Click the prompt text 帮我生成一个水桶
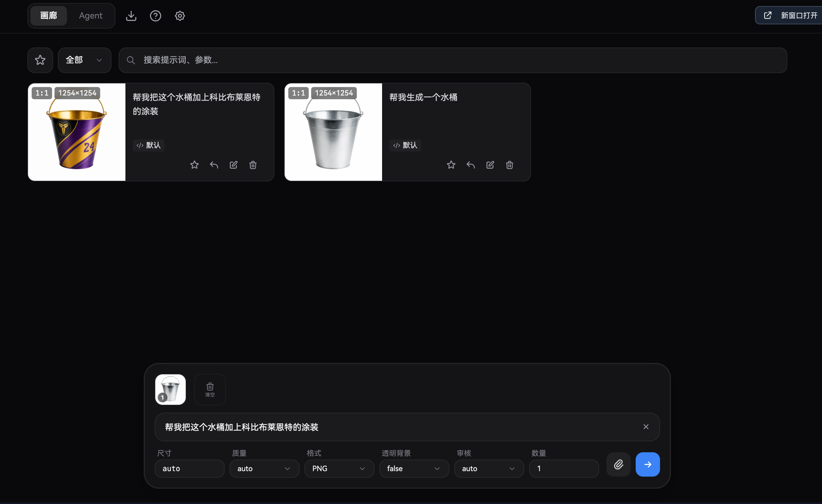Image resolution: width=822 pixels, height=504 pixels. (x=423, y=97)
